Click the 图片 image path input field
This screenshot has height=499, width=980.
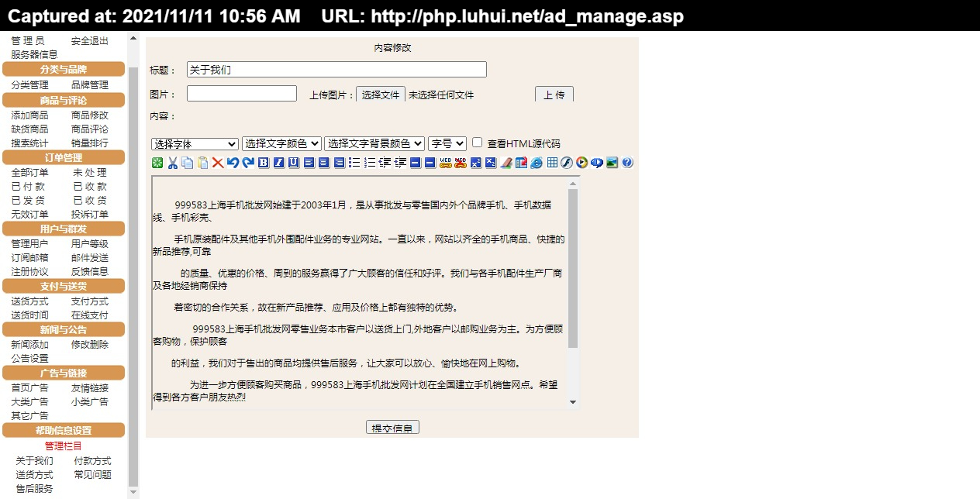point(242,94)
